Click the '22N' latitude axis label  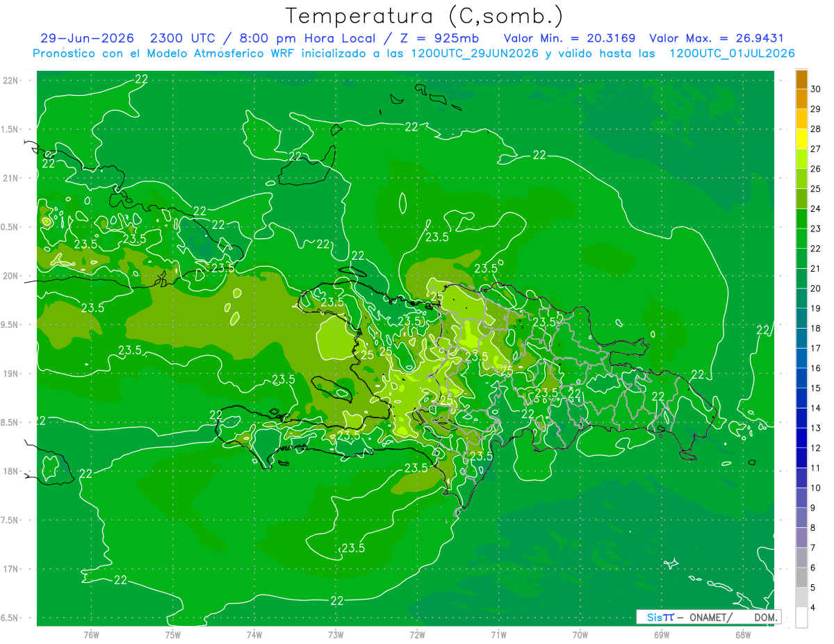coord(11,81)
